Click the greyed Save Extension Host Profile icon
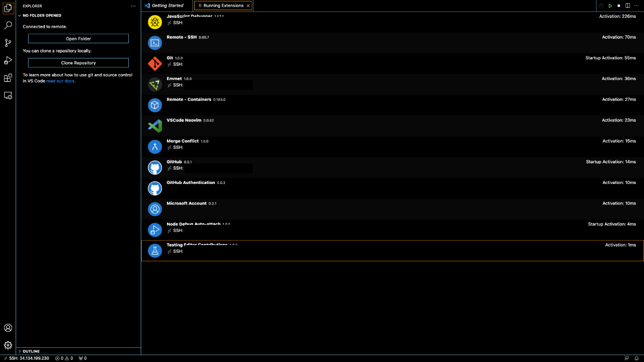 (x=601, y=6)
